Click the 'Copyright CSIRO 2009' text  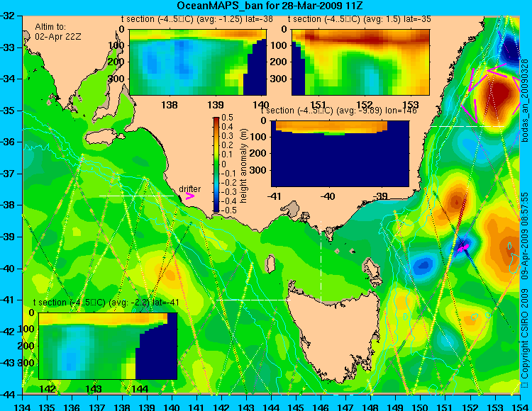[524, 335]
